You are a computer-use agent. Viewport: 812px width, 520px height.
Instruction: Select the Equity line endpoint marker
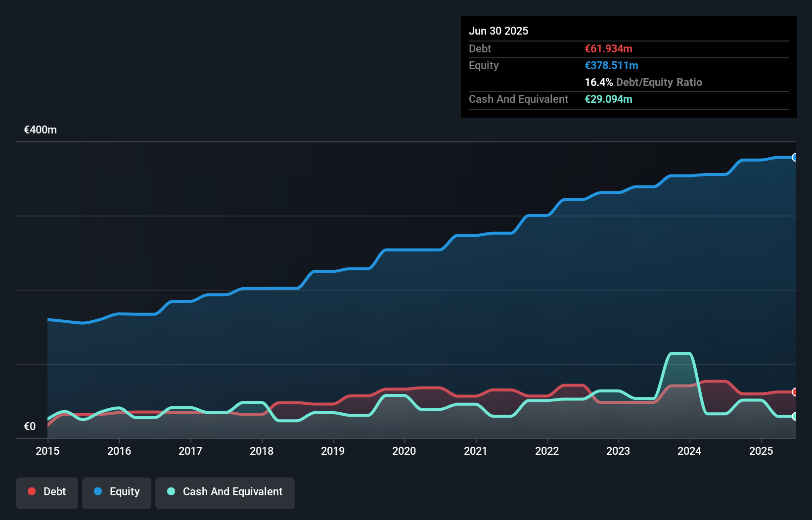[795, 157]
